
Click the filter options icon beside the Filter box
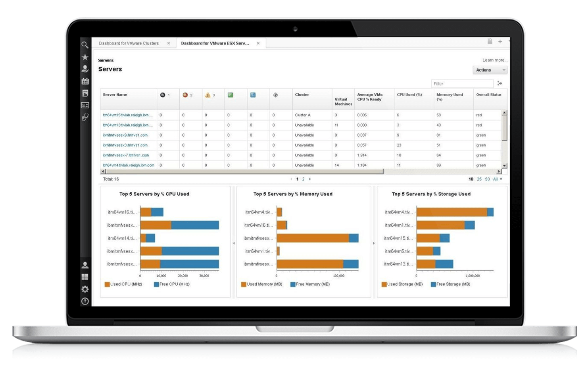pyautogui.click(x=500, y=83)
